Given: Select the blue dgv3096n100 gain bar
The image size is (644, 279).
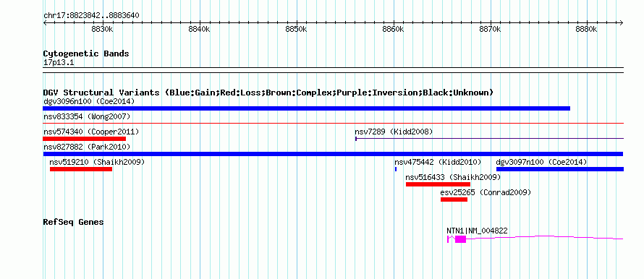Looking at the screenshot, I should pyautogui.click(x=306, y=108).
